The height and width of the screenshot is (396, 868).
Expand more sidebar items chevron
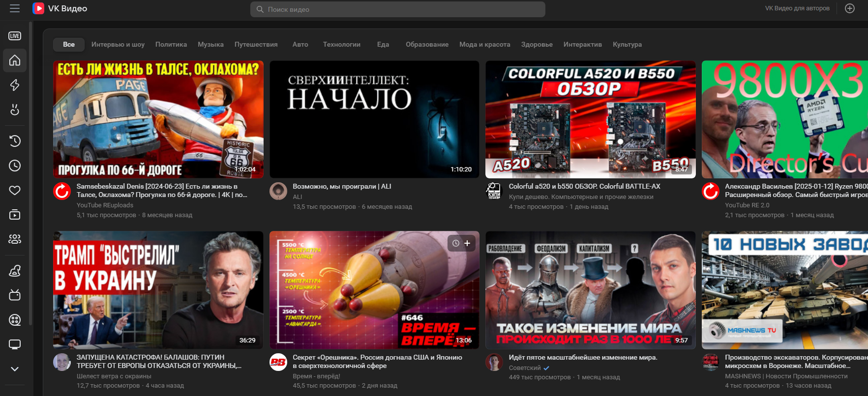15,369
